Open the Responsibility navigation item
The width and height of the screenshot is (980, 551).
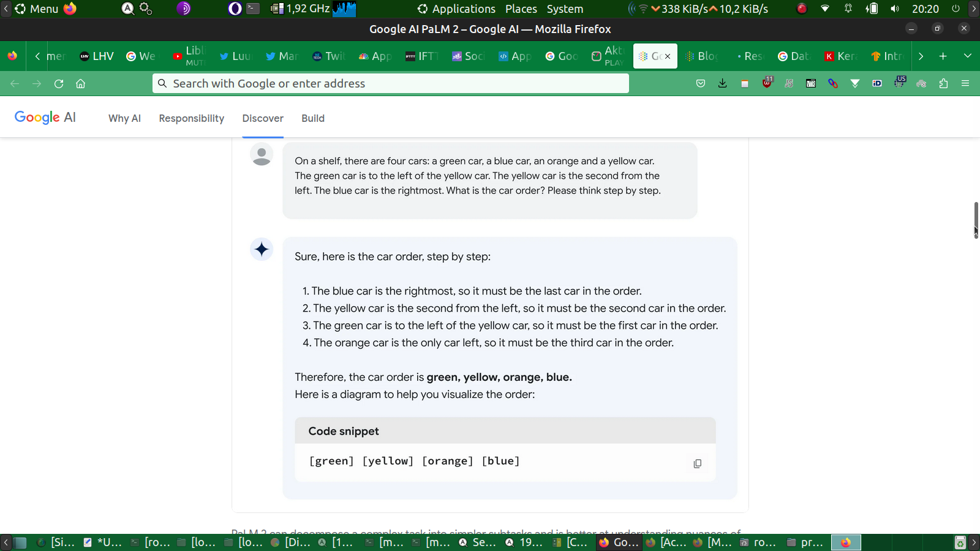[192, 118]
